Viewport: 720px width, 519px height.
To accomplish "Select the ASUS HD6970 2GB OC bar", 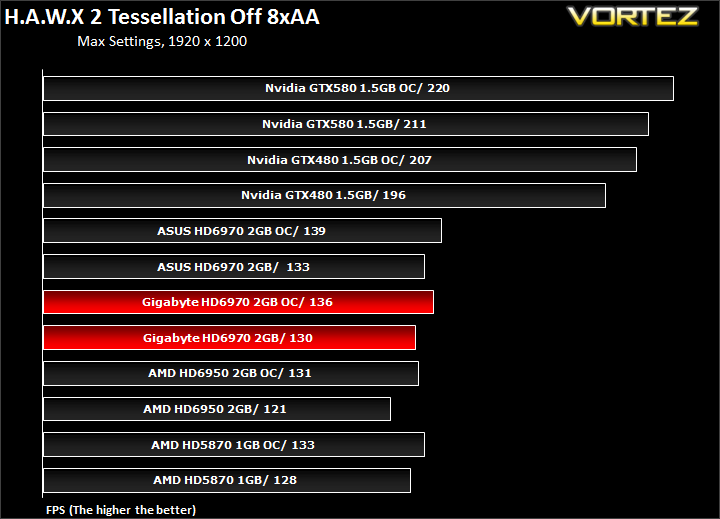I will 242,231.
